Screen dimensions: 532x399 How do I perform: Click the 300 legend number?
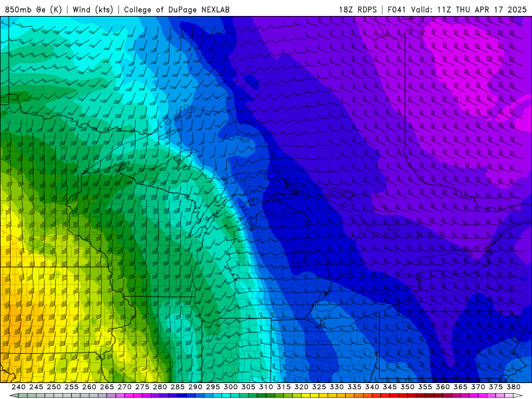[230, 387]
